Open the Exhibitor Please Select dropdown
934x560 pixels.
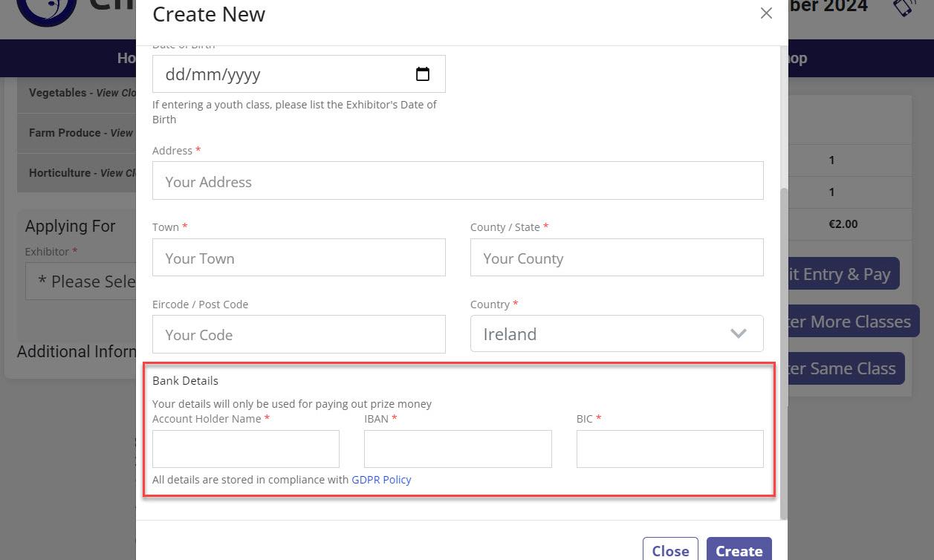click(82, 281)
